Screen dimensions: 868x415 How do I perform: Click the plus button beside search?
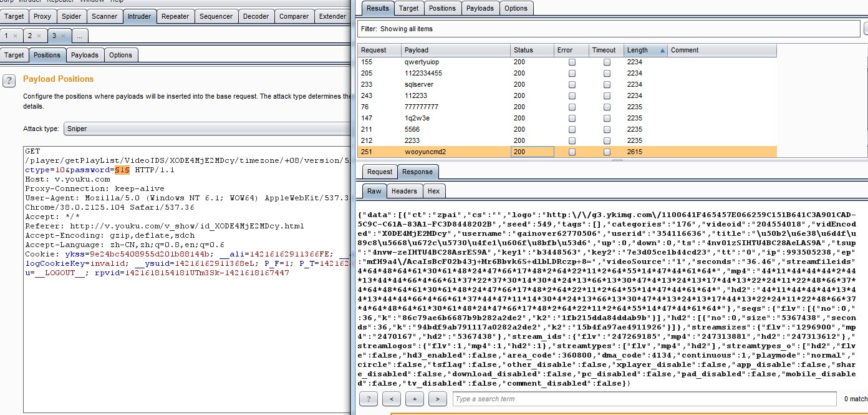point(414,399)
